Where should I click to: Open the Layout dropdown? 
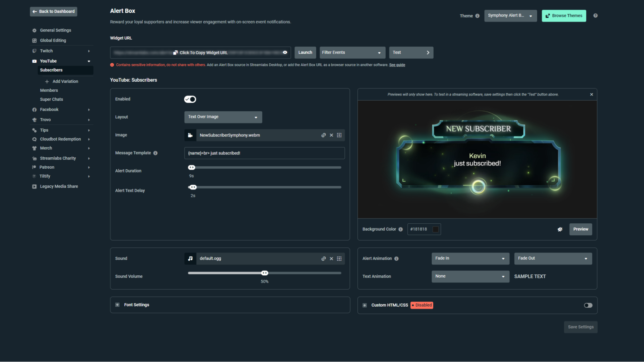tap(223, 117)
